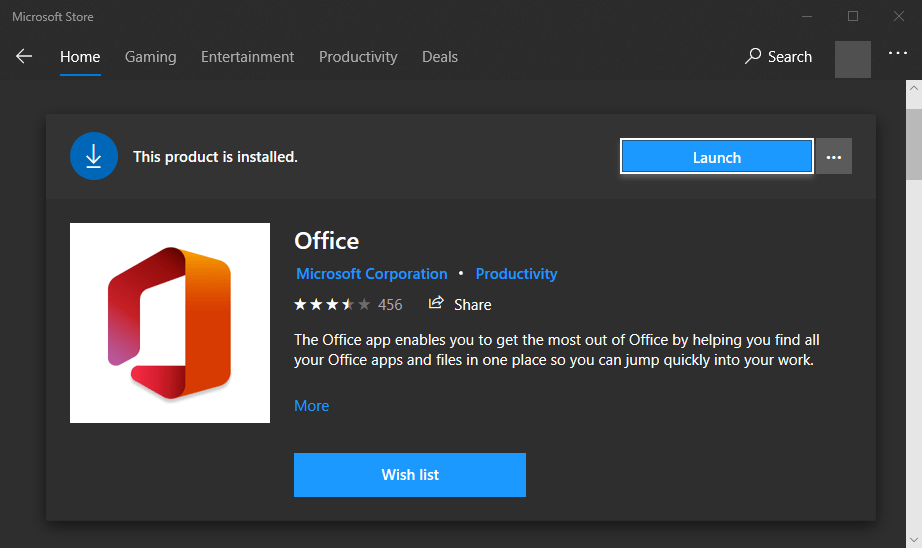Open the Deals tab
The image size is (922, 548).
click(x=440, y=57)
